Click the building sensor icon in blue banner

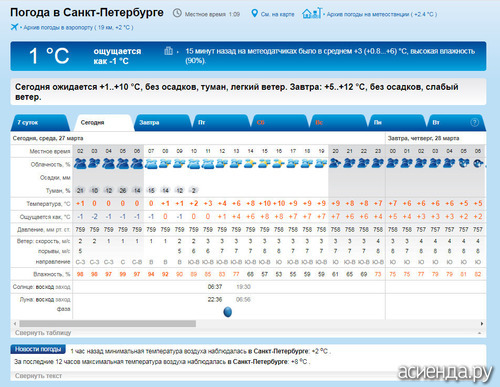[168, 51]
